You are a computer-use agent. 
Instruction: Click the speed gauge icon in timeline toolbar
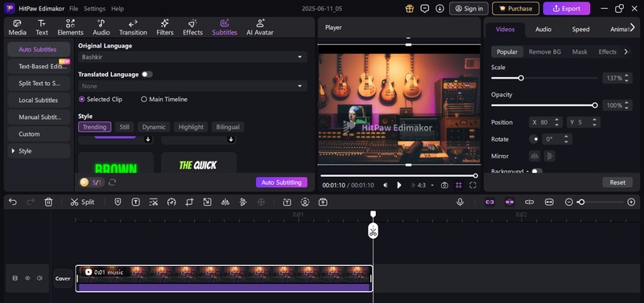pyautogui.click(x=171, y=202)
